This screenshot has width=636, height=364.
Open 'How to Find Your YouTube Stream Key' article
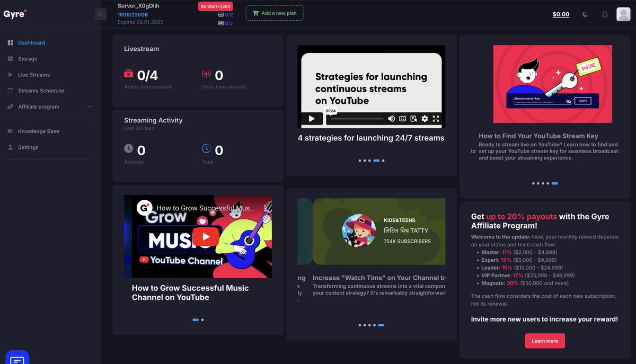click(538, 136)
